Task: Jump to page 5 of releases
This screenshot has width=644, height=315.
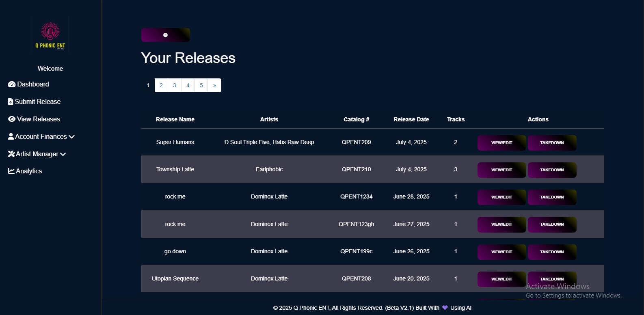Action: pyautogui.click(x=201, y=85)
